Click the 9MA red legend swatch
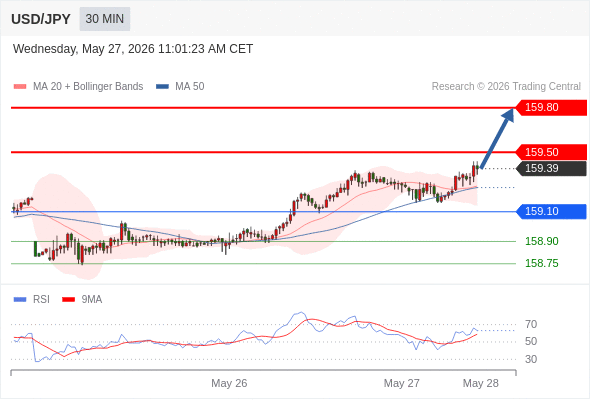The width and height of the screenshot is (590, 400). click(68, 300)
